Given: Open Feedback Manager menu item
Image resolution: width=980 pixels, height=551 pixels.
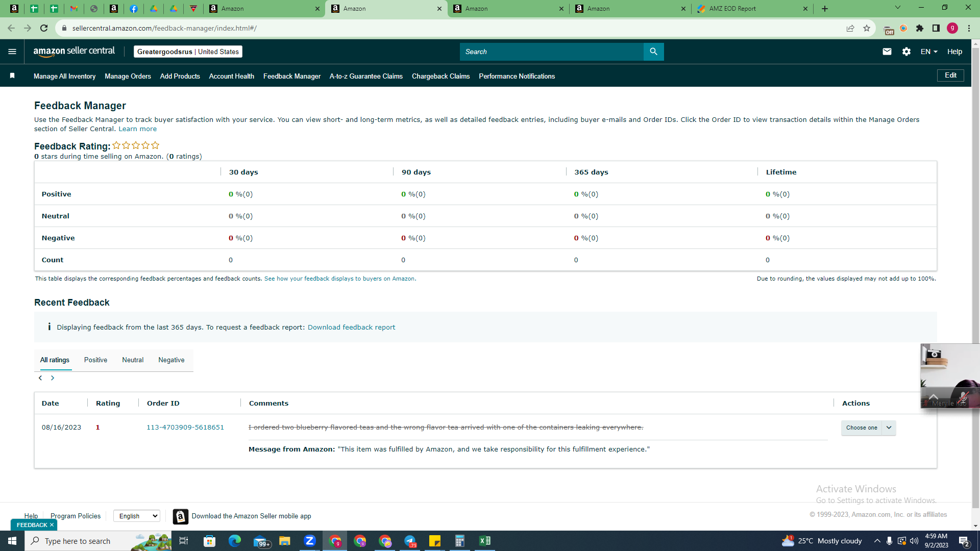Looking at the screenshot, I should click(x=292, y=76).
